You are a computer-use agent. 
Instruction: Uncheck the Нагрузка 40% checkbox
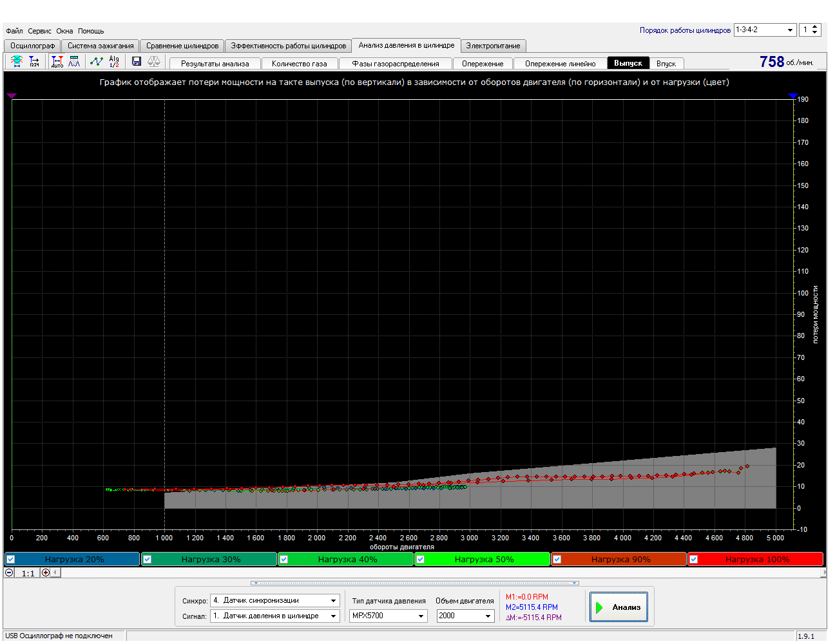[x=284, y=559]
